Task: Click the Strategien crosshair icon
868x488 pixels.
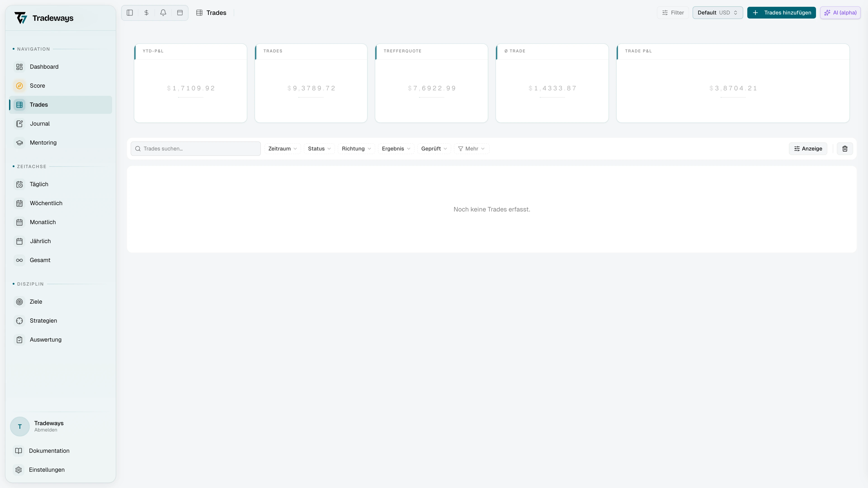Action: click(19, 321)
